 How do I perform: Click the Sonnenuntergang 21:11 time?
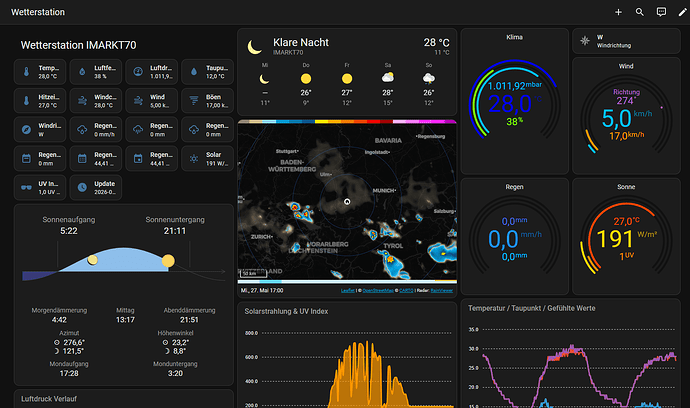[175, 231]
